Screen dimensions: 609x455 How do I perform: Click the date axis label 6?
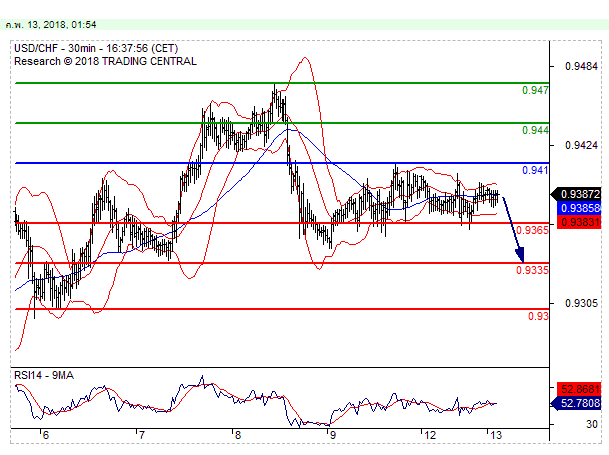pos(46,435)
